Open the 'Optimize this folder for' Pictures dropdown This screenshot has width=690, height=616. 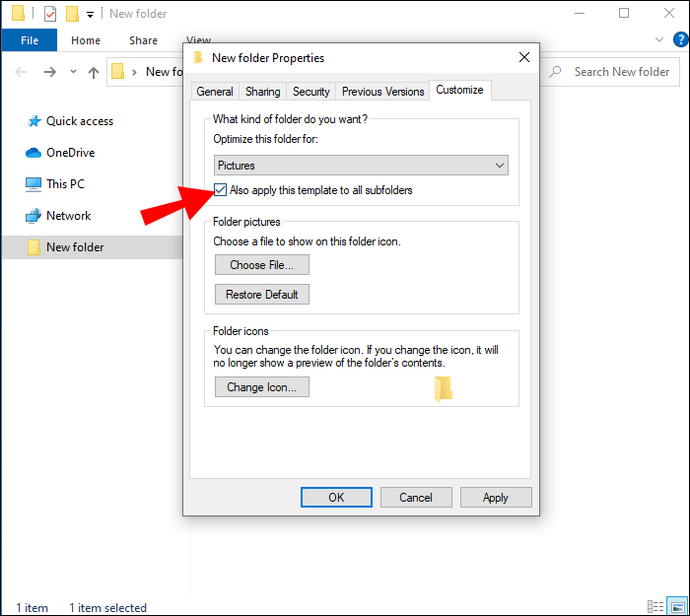pos(361,166)
